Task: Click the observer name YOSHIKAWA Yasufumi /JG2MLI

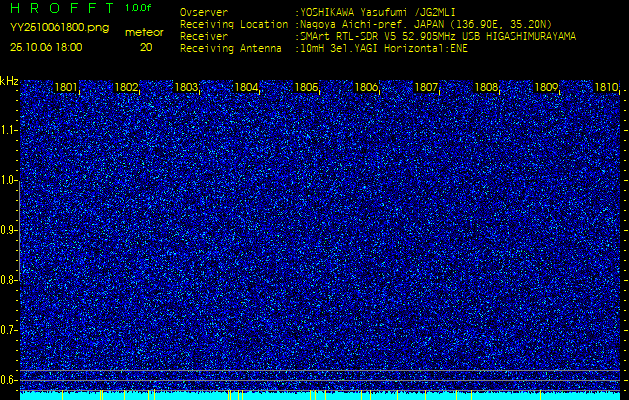Action: point(378,12)
